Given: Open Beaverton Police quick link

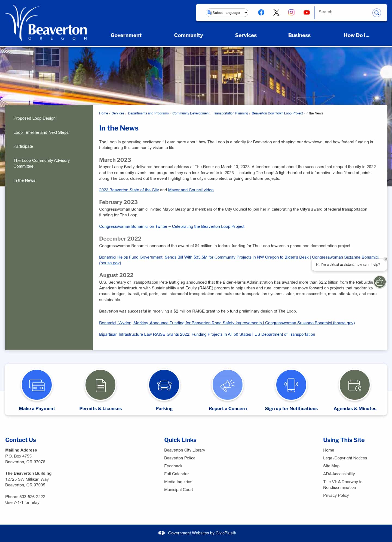Looking at the screenshot, I should [180, 458].
